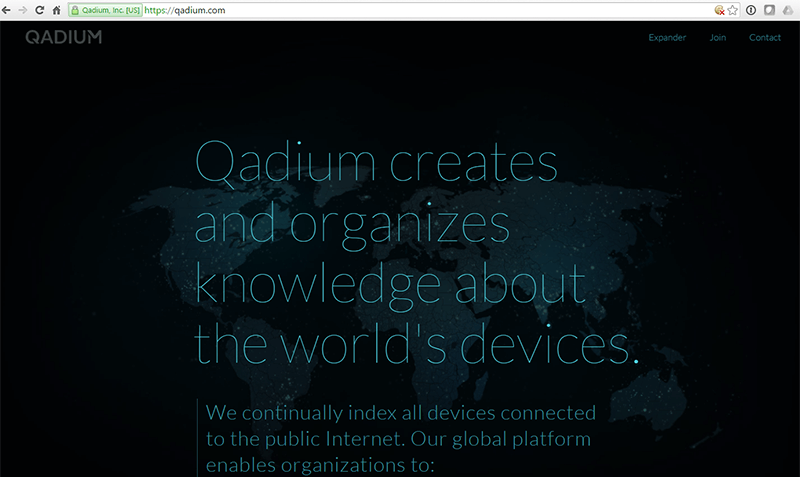800x477 pixels.
Task: Reload the page with the refresh icon
Action: (39, 10)
